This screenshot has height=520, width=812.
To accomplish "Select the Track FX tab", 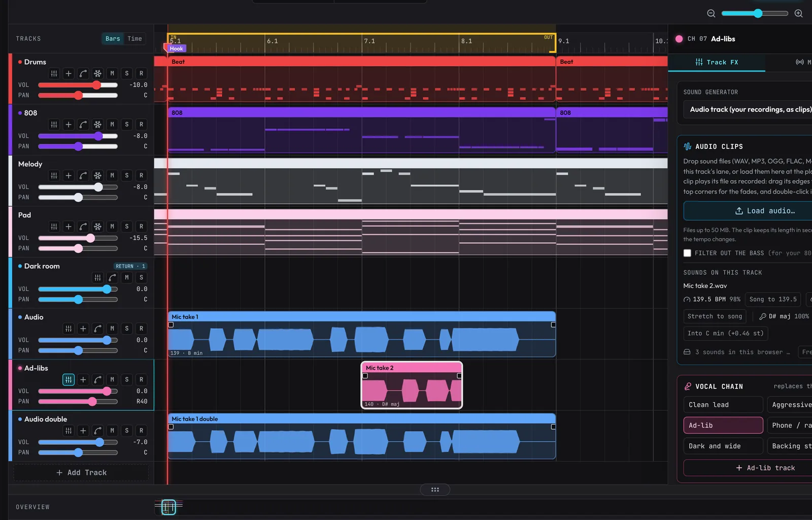I will click(x=717, y=62).
